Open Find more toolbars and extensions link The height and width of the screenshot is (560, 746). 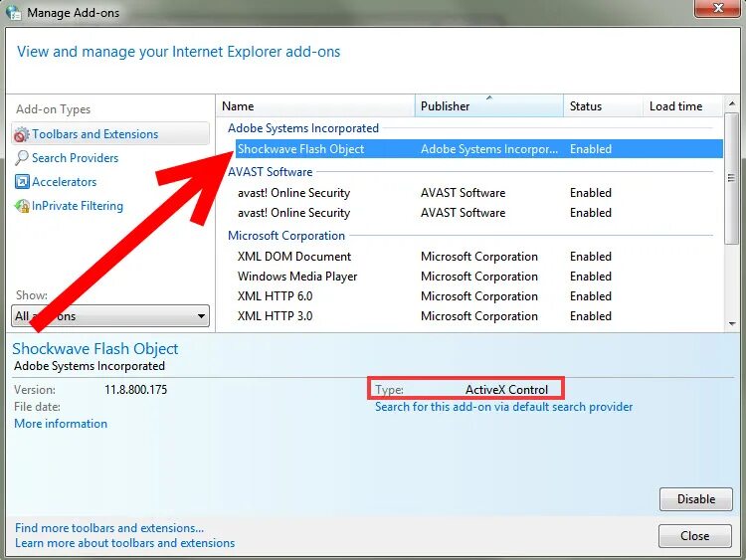coord(109,528)
